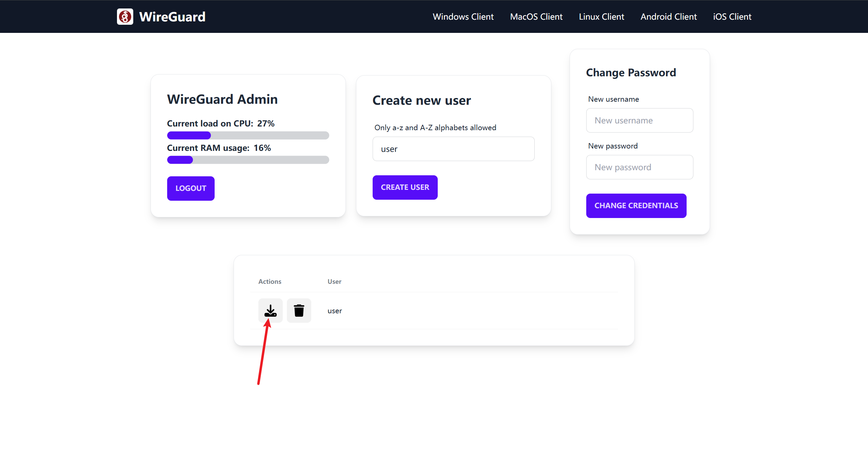The height and width of the screenshot is (474, 868).
Task: Click the Actions column header
Action: tap(270, 281)
